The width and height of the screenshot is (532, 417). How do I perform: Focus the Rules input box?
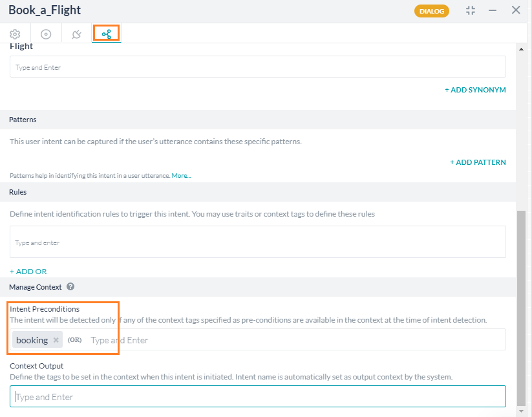click(257, 242)
